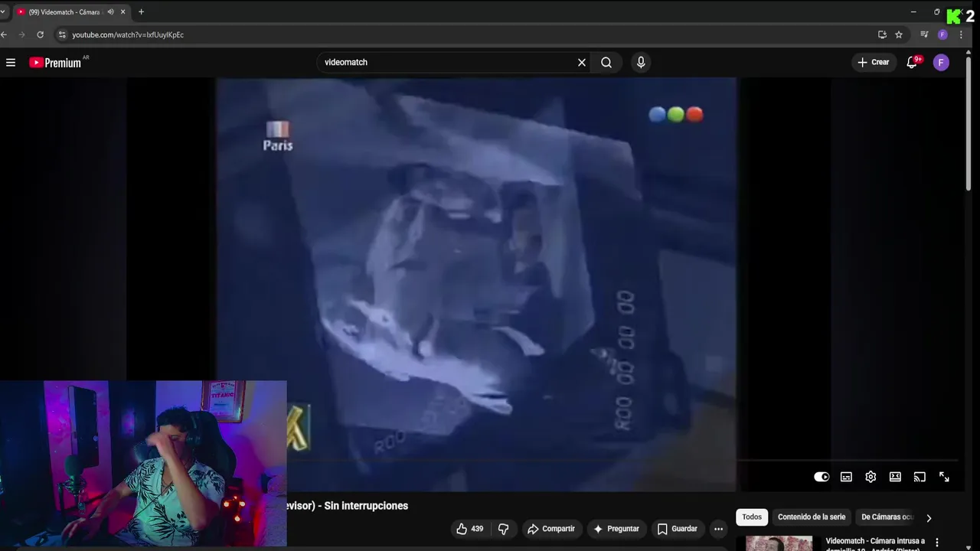Open player settings gear
Screen dimensions: 980x551
(871, 477)
